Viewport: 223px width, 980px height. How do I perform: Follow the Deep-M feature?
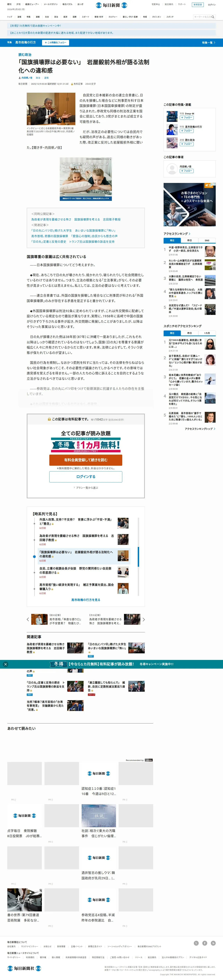tap(187, 118)
